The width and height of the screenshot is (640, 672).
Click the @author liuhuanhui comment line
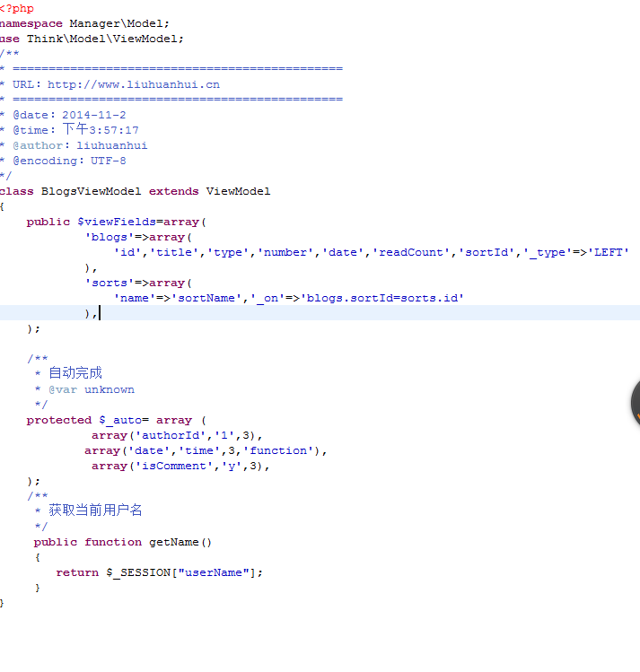80,145
